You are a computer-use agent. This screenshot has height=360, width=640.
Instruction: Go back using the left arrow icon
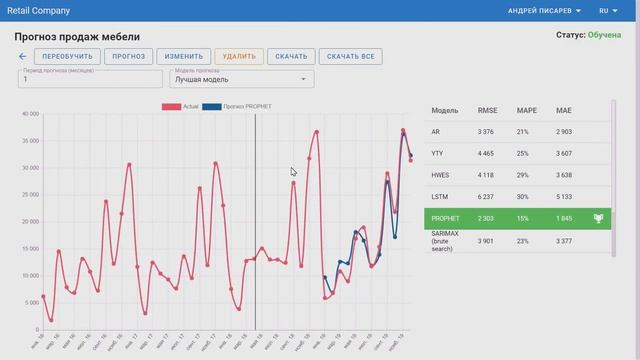click(22, 56)
